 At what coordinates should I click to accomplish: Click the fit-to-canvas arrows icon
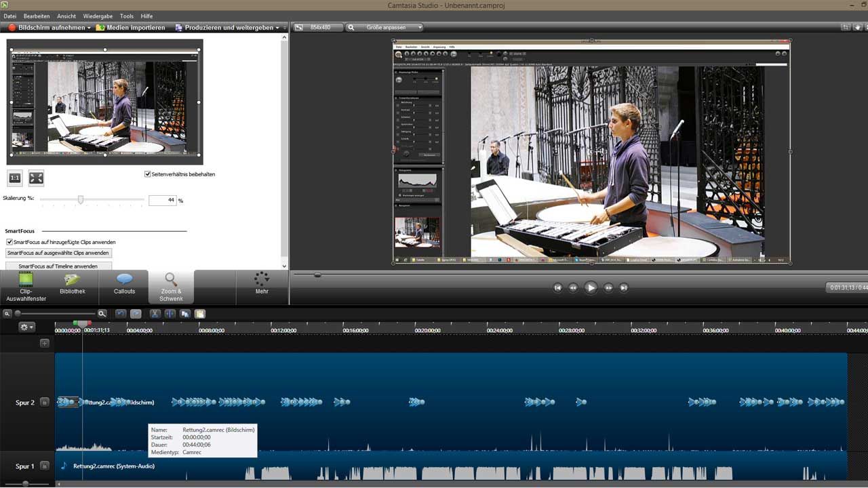point(36,178)
